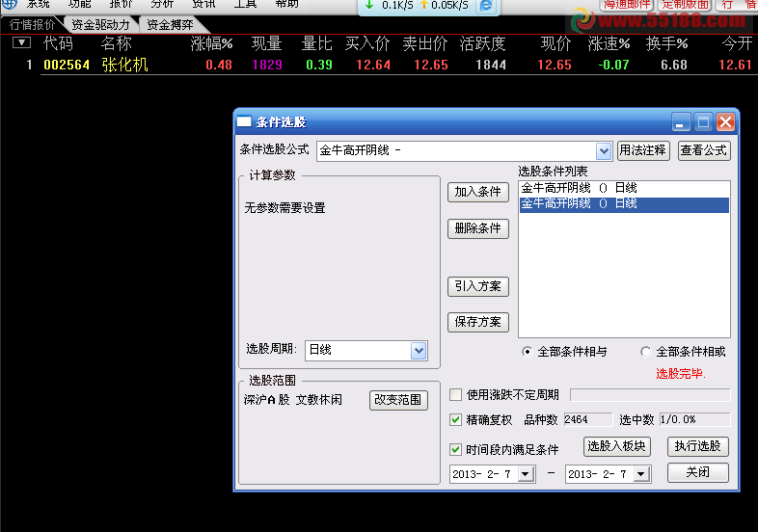This screenshot has width=758, height=532.
Task: Open the end date 2013-2-7 dropdown
Action: click(641, 474)
